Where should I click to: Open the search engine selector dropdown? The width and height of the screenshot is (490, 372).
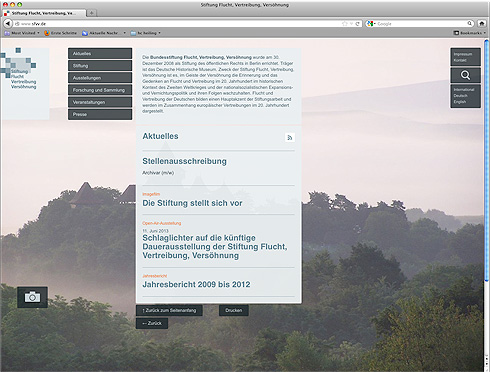coord(371,24)
